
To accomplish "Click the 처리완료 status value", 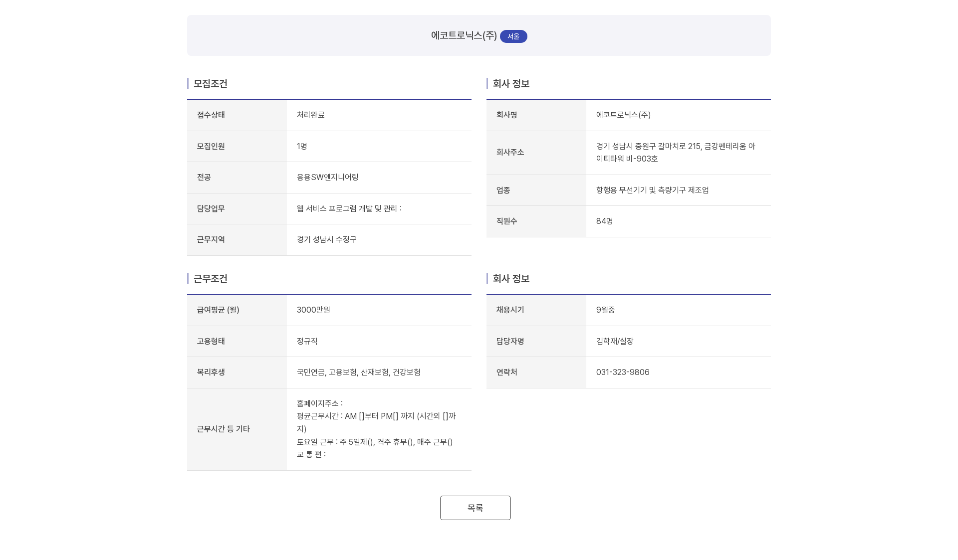I will pos(311,115).
